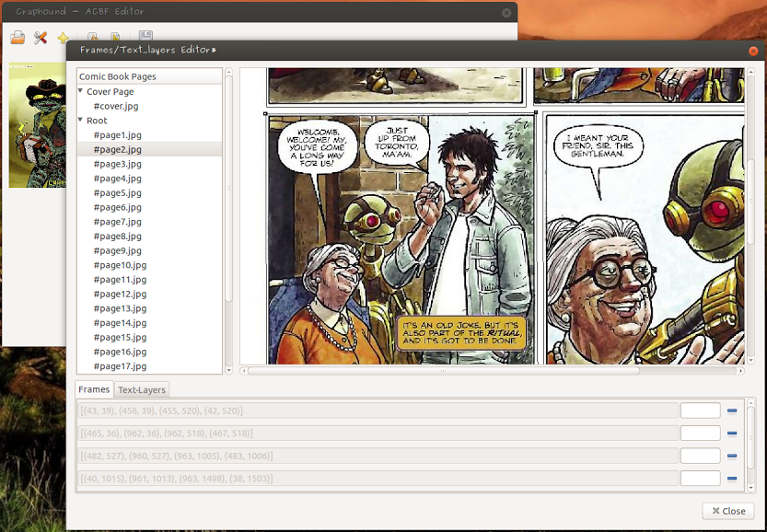Click the cover thumbnail in ACBF Editor window
The height and width of the screenshot is (532, 767).
pos(37,124)
